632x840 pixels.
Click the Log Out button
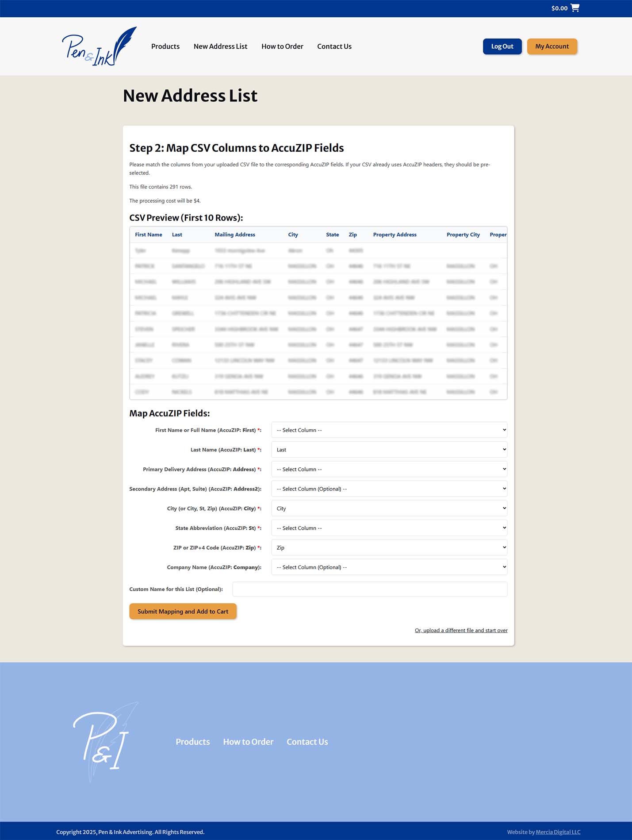[x=502, y=46]
